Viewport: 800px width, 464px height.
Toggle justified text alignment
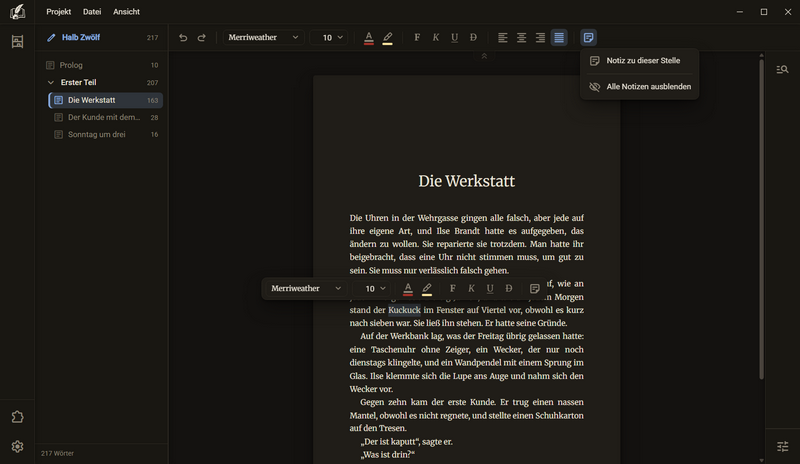[559, 37]
